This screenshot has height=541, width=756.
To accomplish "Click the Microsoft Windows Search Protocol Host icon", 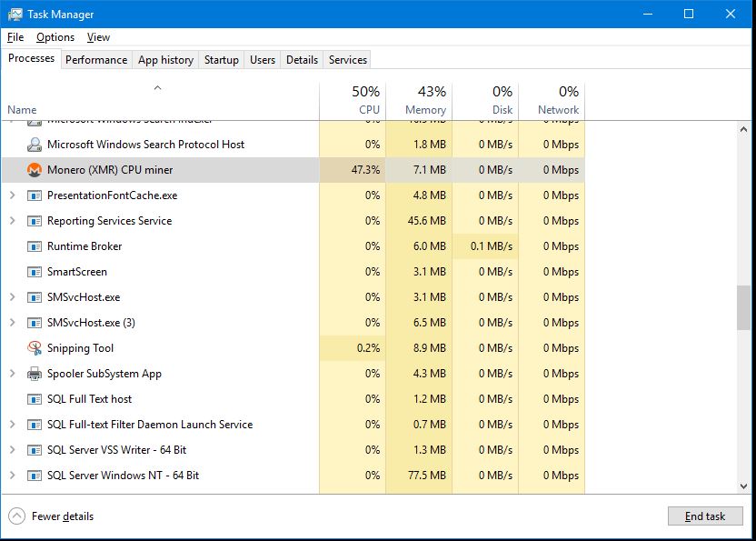I will pos(35,145).
